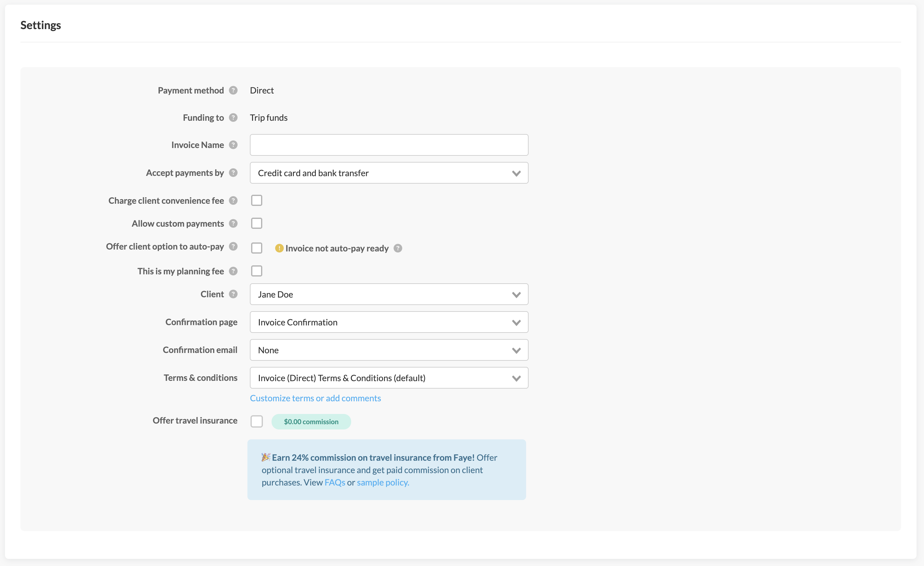
Task: Click help icon beside Funding to
Action: [233, 118]
